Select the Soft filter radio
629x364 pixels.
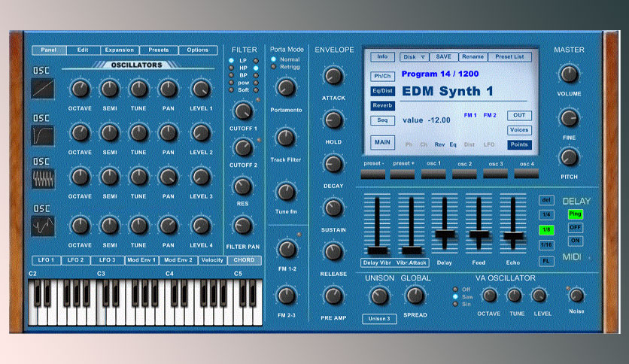click(x=232, y=89)
